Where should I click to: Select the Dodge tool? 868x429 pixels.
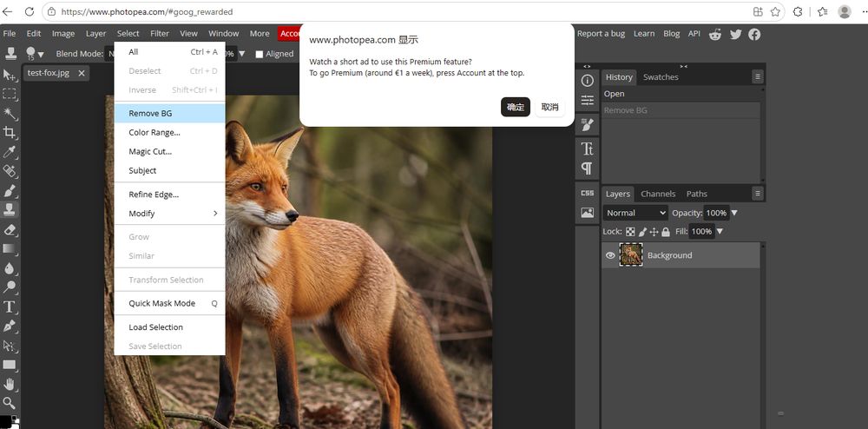pos(10,287)
